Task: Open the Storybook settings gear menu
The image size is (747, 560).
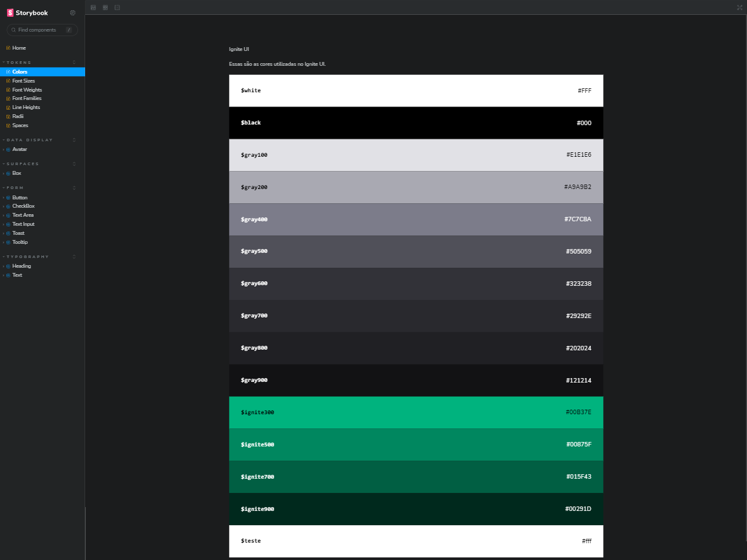Action: [72, 12]
